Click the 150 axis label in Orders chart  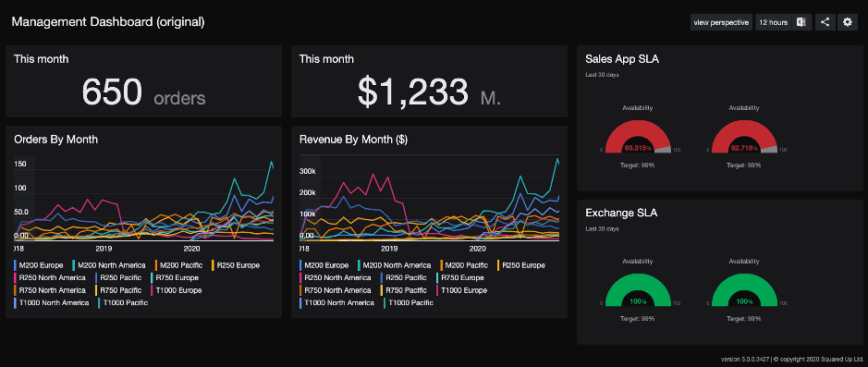[x=20, y=164]
